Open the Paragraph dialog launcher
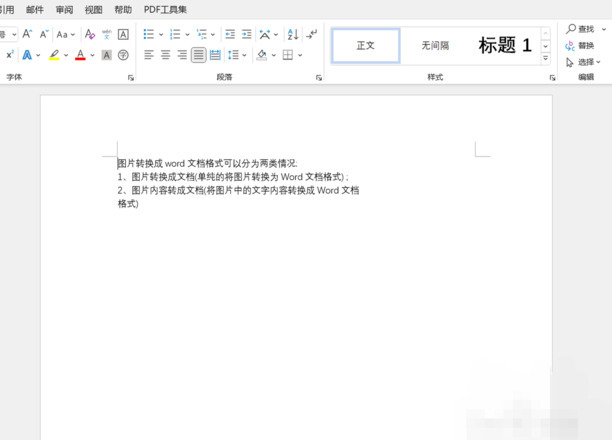The height and width of the screenshot is (440, 612). (x=319, y=78)
